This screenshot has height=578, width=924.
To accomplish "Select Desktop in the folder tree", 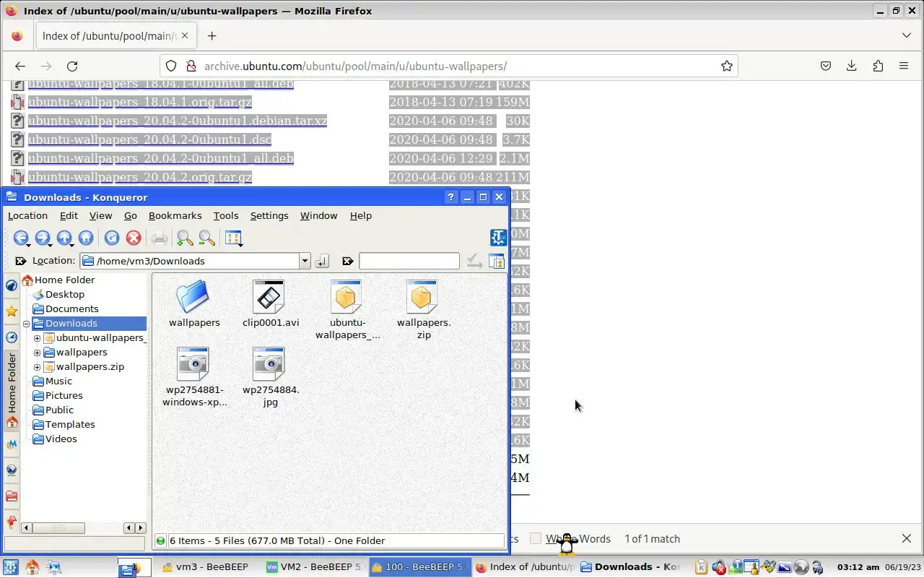I will tap(65, 294).
